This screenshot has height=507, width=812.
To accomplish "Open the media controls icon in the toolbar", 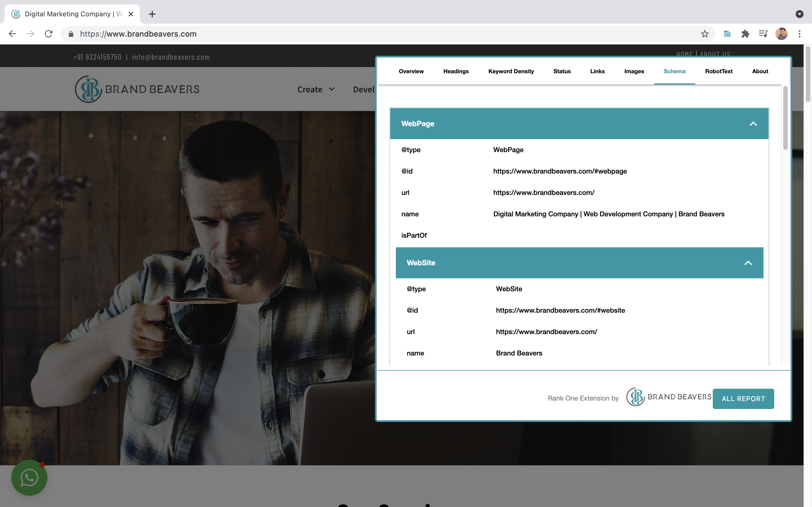I will [763, 34].
